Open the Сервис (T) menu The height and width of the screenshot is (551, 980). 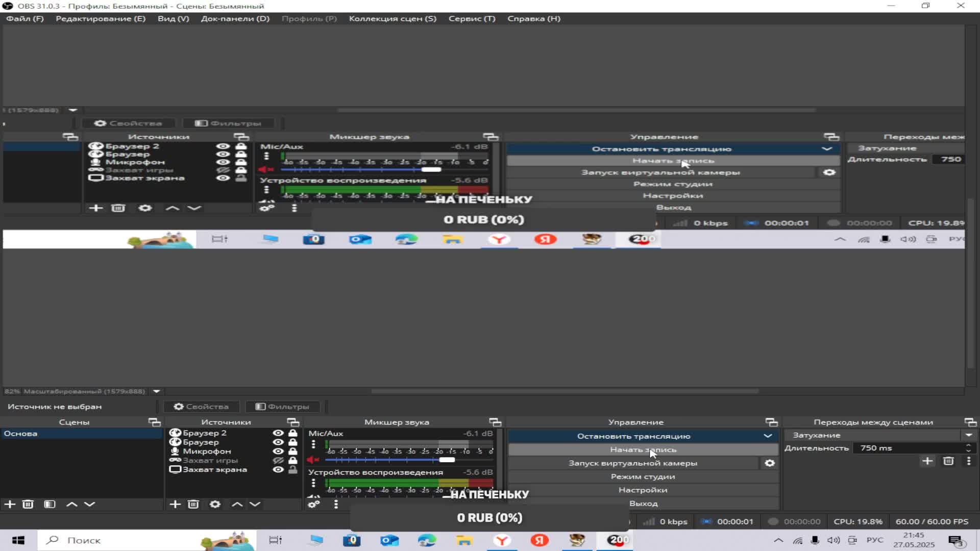pos(472,18)
